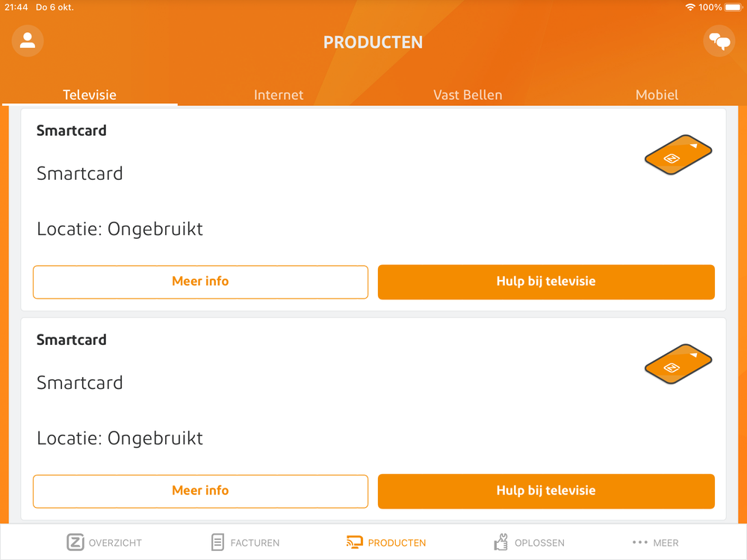Tap the battery indicator in status bar
The width and height of the screenshot is (747, 560).
tap(734, 7)
